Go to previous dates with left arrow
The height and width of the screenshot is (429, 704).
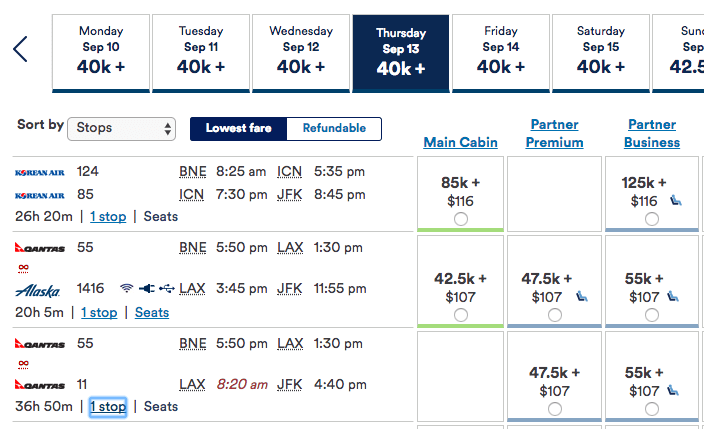(x=20, y=49)
